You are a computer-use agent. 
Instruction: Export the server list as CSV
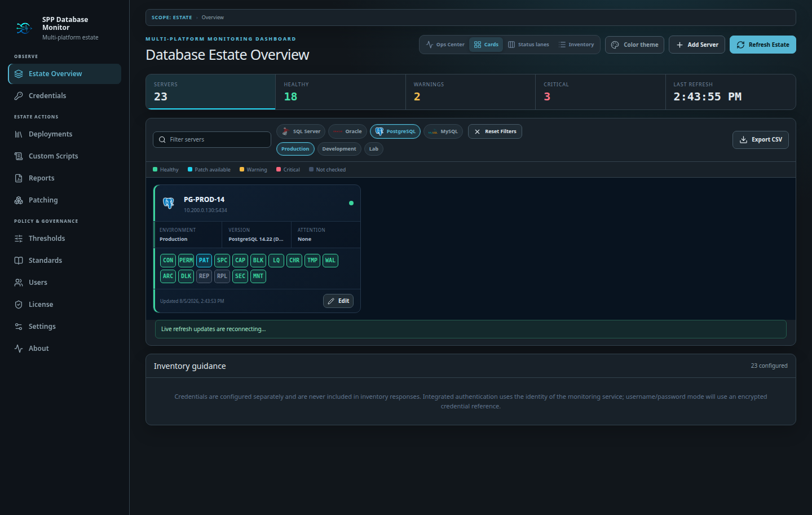click(761, 140)
